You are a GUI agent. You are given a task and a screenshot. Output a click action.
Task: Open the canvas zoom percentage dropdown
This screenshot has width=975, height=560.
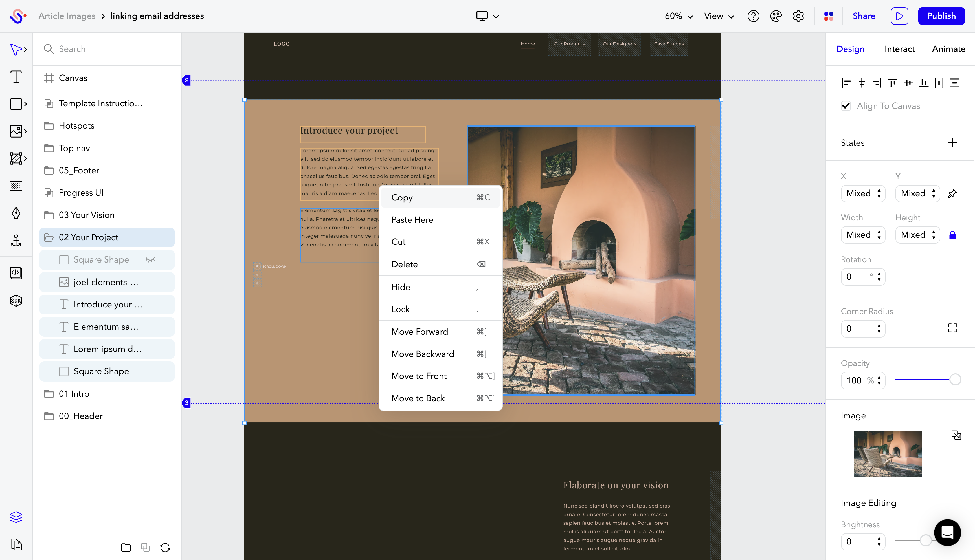[678, 16]
